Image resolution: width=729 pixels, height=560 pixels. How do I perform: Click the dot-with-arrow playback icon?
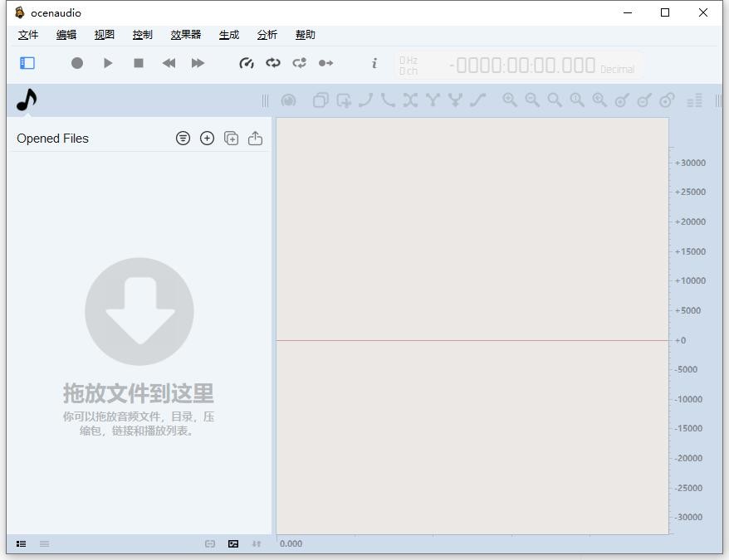tap(326, 63)
